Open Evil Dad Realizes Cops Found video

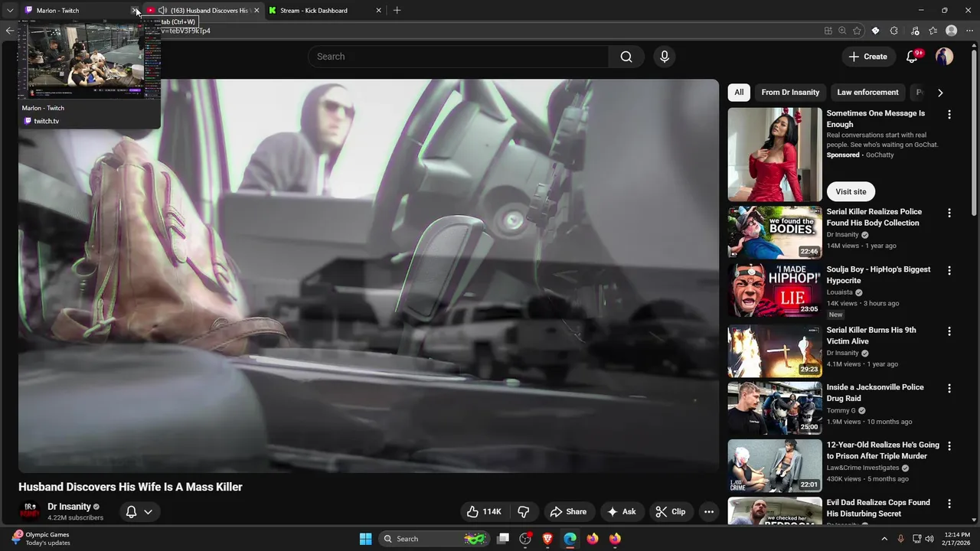[878, 508]
